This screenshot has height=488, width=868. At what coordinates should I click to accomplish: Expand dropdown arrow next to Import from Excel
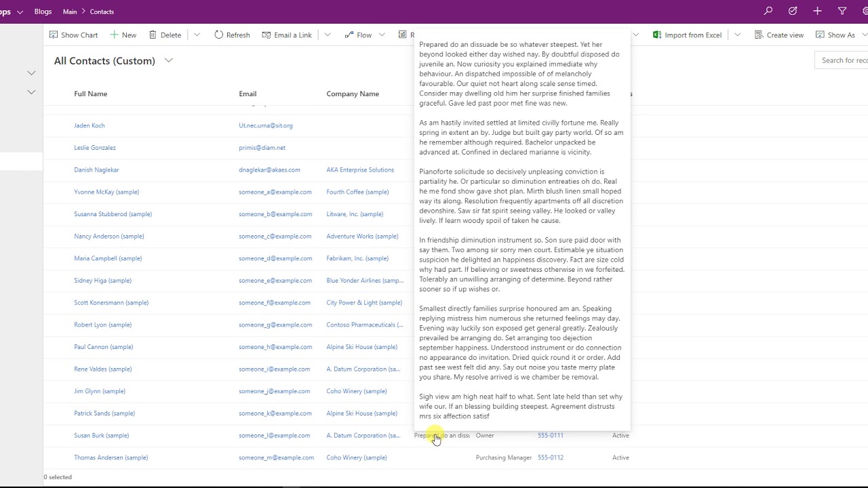737,35
